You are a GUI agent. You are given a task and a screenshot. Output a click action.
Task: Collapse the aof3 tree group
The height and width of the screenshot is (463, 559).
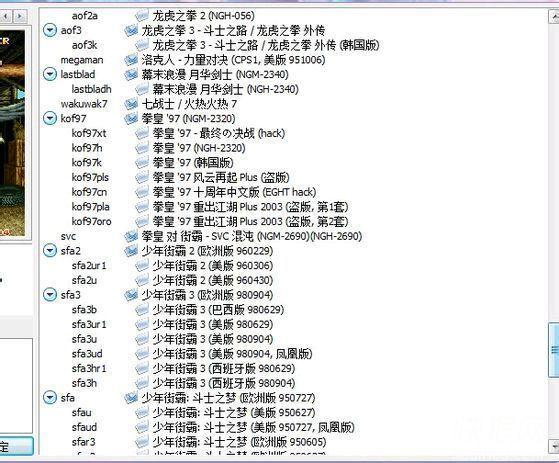[x=50, y=30]
